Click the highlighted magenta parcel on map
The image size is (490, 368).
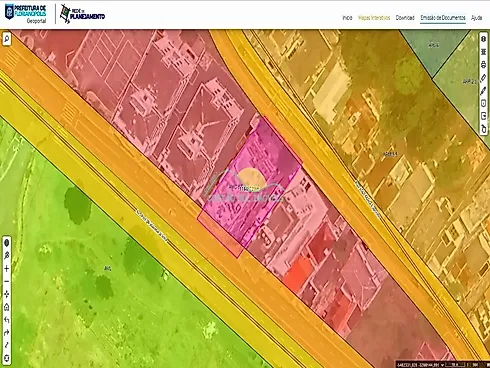coord(251,187)
